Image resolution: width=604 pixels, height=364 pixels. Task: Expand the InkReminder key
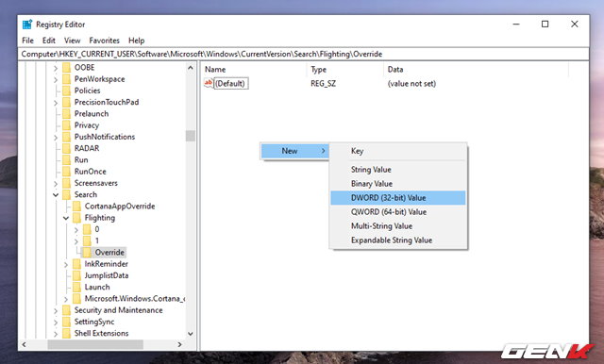(66, 264)
